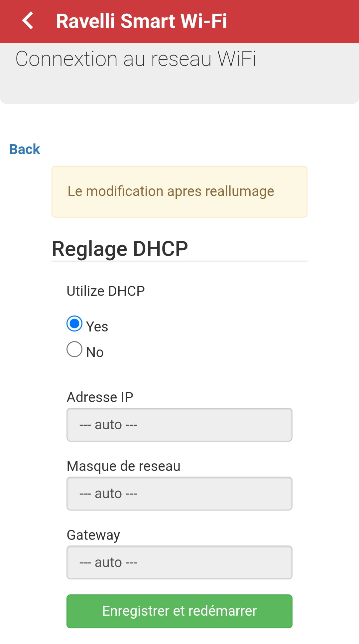359x644 pixels.
Task: Tap the yellow modification apres reallumage notice
Action: click(179, 192)
